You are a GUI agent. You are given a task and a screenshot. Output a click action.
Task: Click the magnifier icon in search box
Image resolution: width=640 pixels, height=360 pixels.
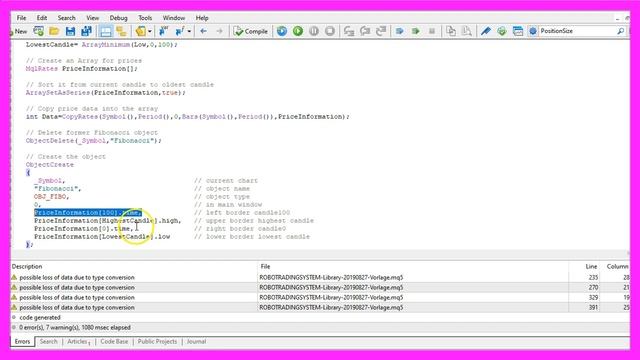(620, 31)
